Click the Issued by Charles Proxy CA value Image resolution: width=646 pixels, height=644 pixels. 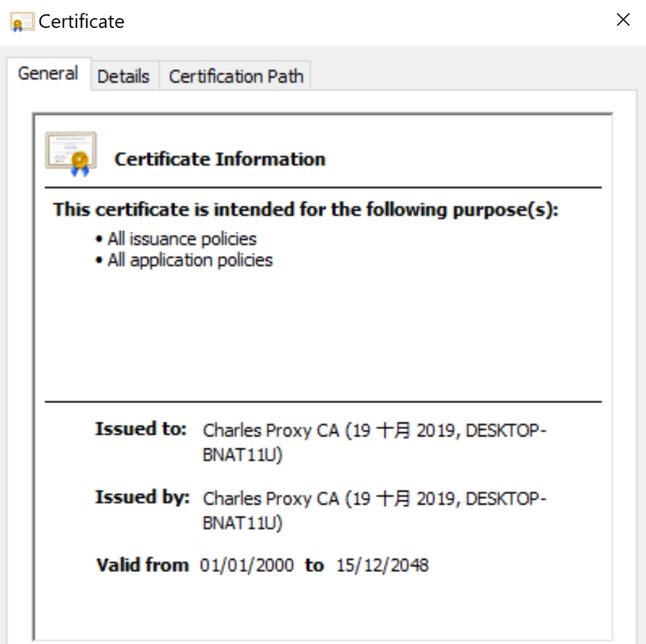[x=375, y=511]
